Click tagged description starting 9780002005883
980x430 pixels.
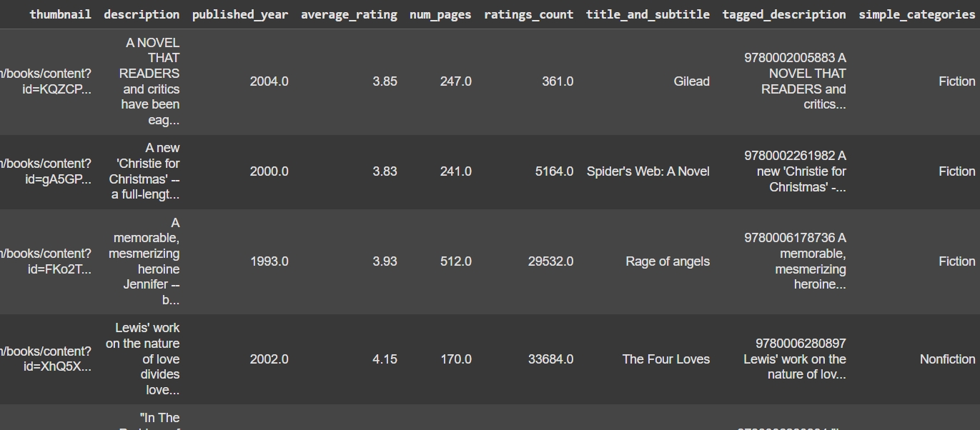[x=795, y=81]
